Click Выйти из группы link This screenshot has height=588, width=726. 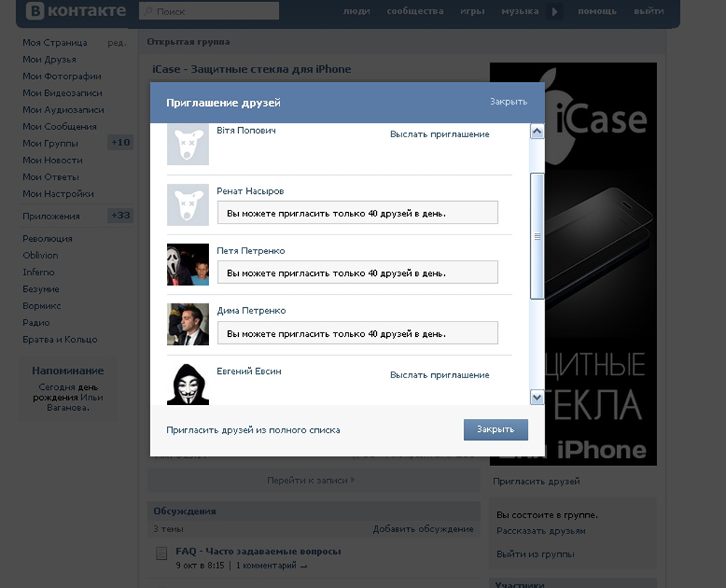click(535, 554)
